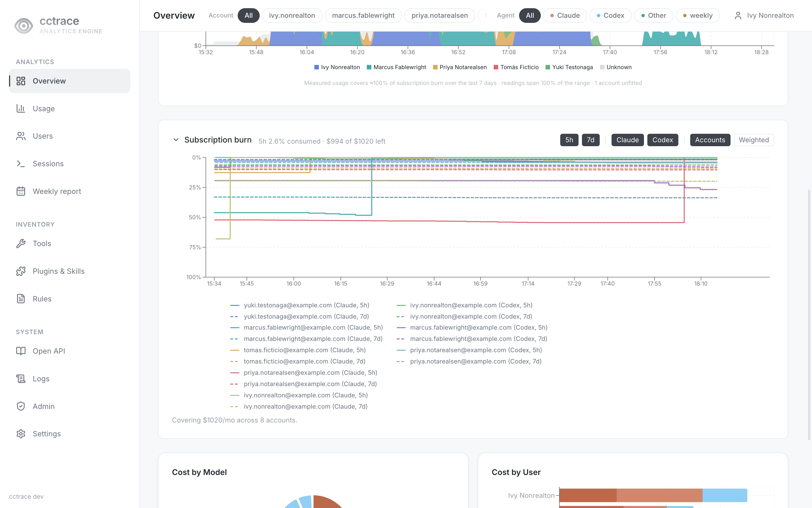Open Usage via its bar-chart icon

21,109
